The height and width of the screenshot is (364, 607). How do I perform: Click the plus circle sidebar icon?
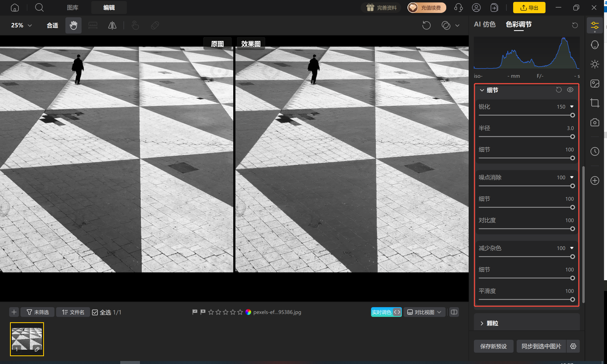pyautogui.click(x=595, y=181)
